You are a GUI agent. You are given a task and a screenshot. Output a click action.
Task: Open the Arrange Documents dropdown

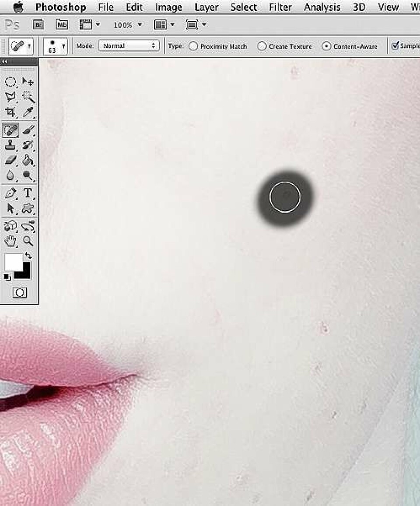pyautogui.click(x=164, y=25)
